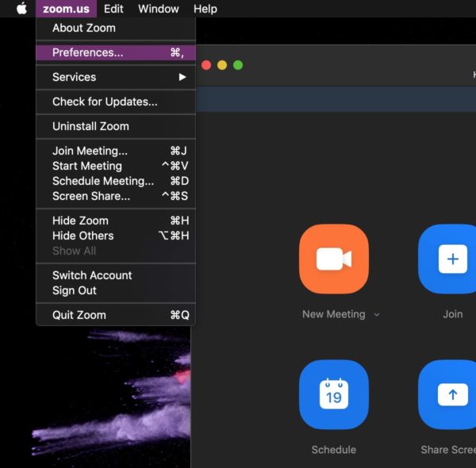476x468 pixels.
Task: Open the Apple menu icon
Action: (x=21, y=9)
